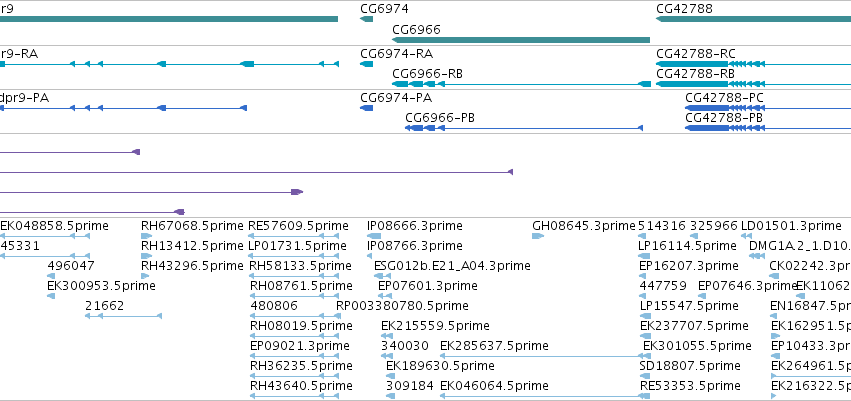Select feature label 514316
This screenshot has width=851, height=401.
point(662,226)
